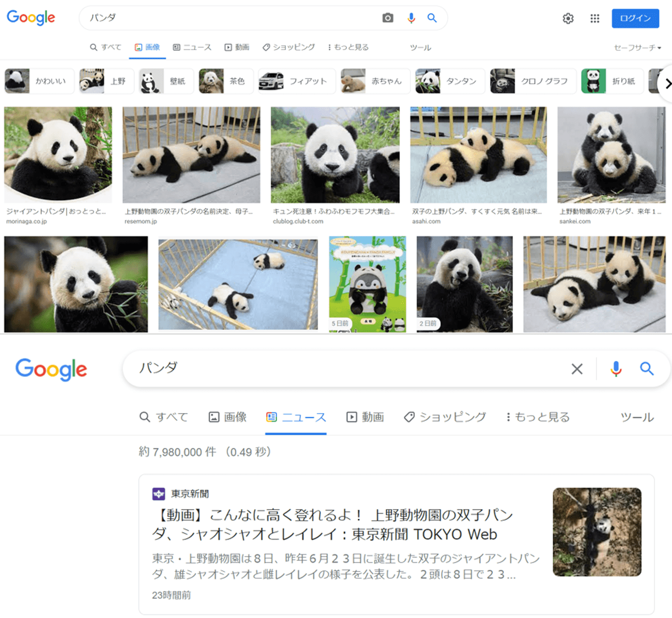Screen dimensions: 672x618
Task: Open the settings gear icon
Action: click(568, 19)
